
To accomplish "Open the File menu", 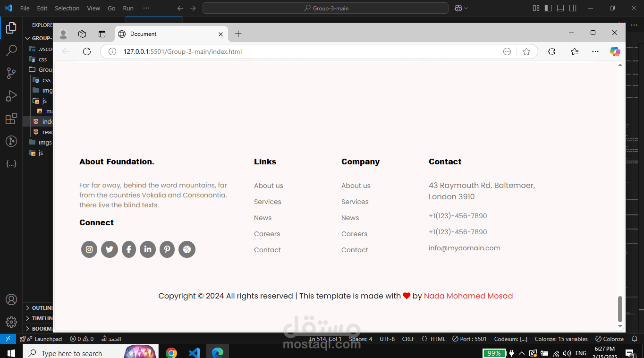I will point(25,8).
